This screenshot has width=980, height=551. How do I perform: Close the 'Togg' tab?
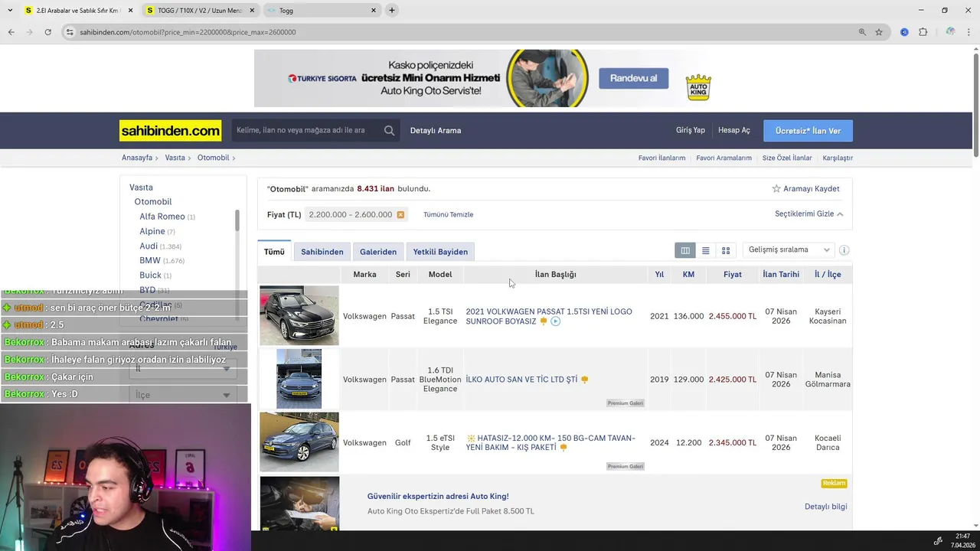[374, 11]
